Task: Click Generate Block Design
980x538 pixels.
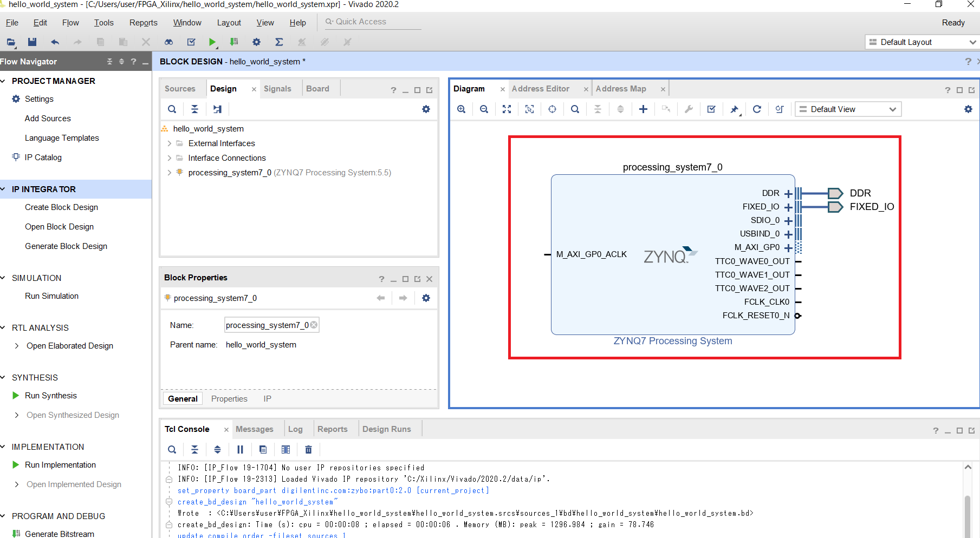Action: (66, 246)
